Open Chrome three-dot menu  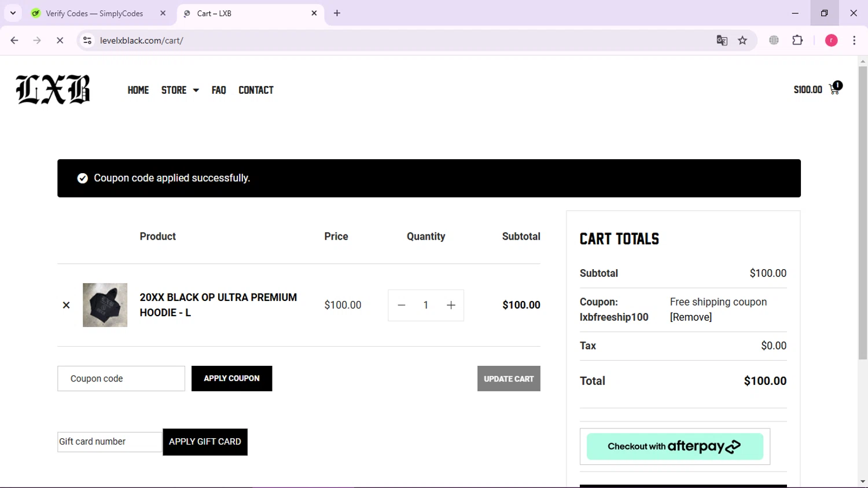point(854,41)
